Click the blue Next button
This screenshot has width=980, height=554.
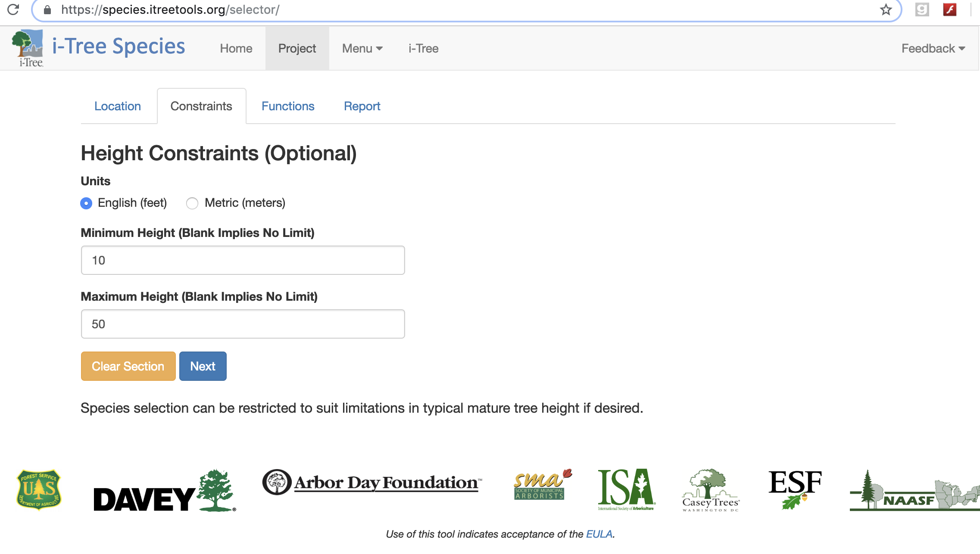tap(203, 366)
